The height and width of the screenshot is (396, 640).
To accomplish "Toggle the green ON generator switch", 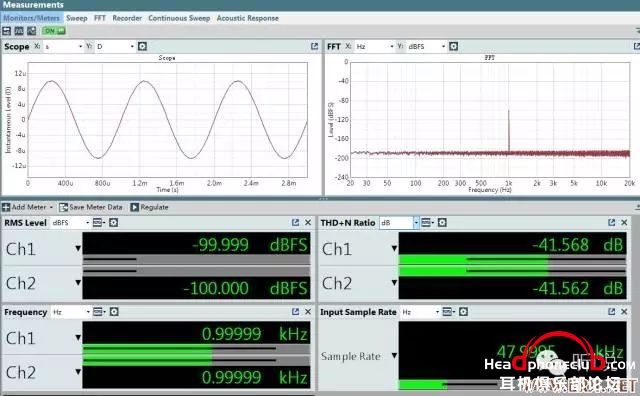I will pyautogui.click(x=54, y=31).
